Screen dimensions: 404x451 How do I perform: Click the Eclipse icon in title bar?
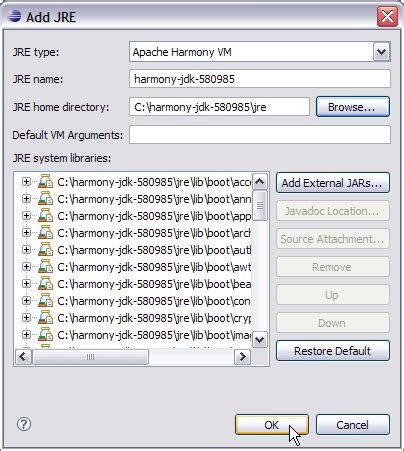point(14,16)
